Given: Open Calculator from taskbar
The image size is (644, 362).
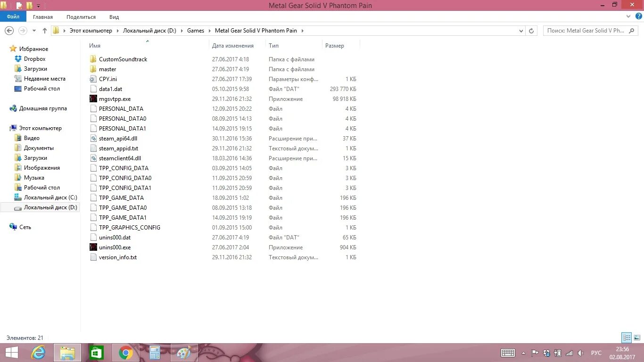Looking at the screenshot, I should tap(155, 353).
